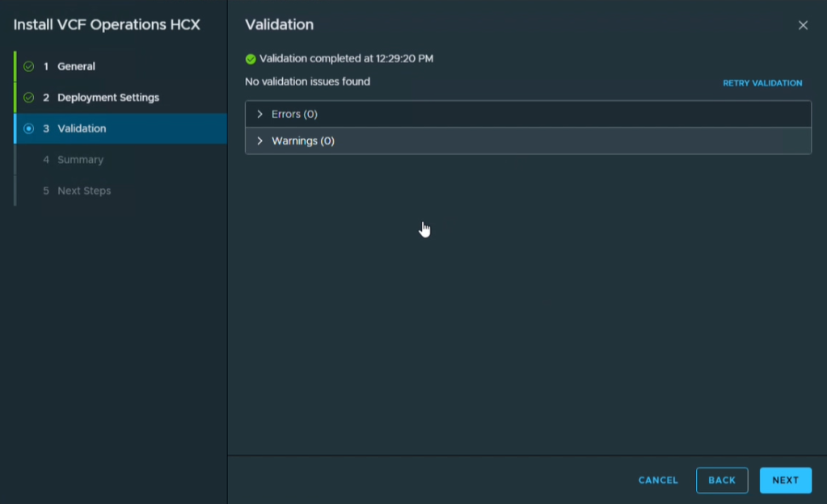The image size is (827, 504).
Task: Open step 4 Summary
Action: tap(120, 160)
